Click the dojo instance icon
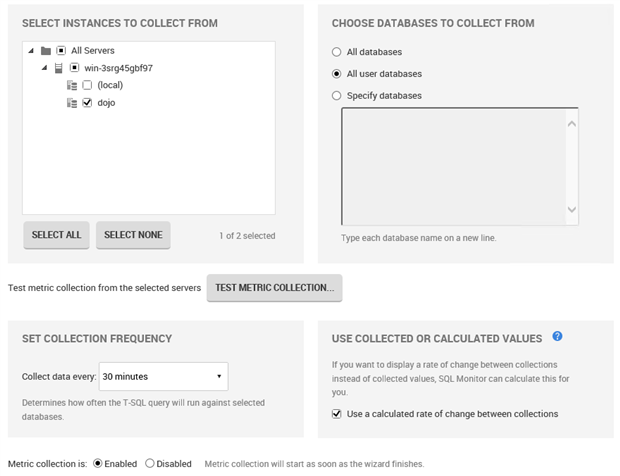 [72, 102]
